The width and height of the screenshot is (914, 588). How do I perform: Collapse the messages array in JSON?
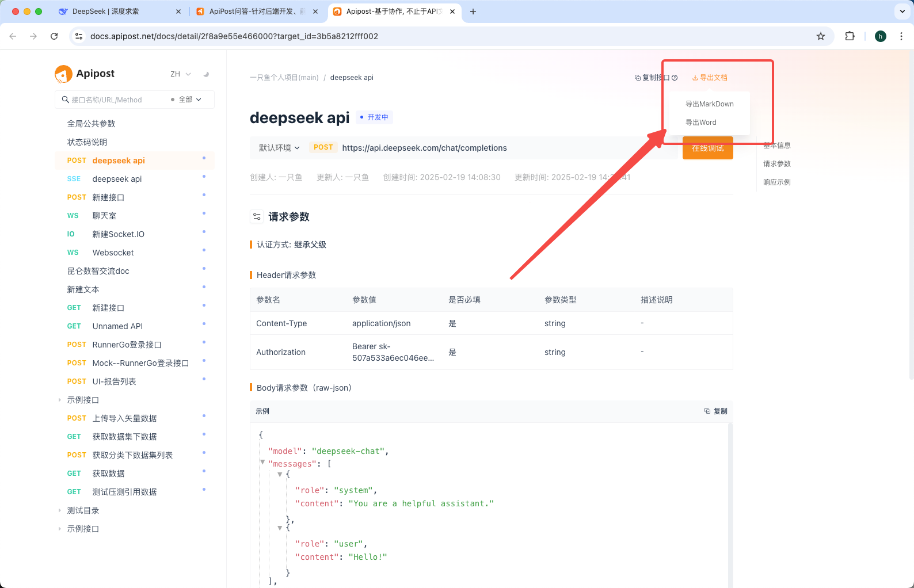coord(262,462)
